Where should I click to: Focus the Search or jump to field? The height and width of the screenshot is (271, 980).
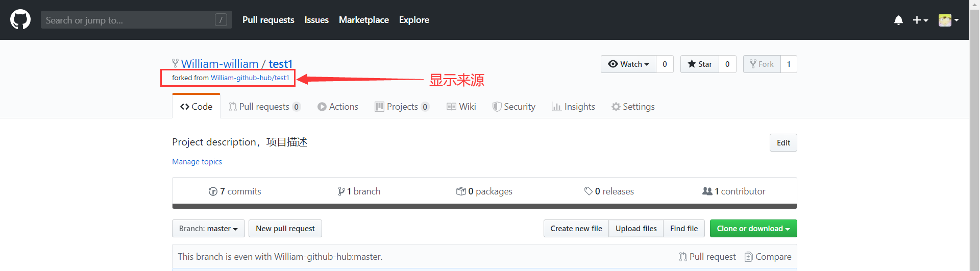pyautogui.click(x=136, y=20)
